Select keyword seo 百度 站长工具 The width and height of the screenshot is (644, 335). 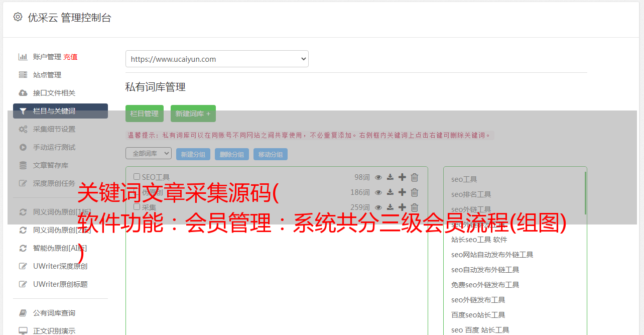(480, 330)
